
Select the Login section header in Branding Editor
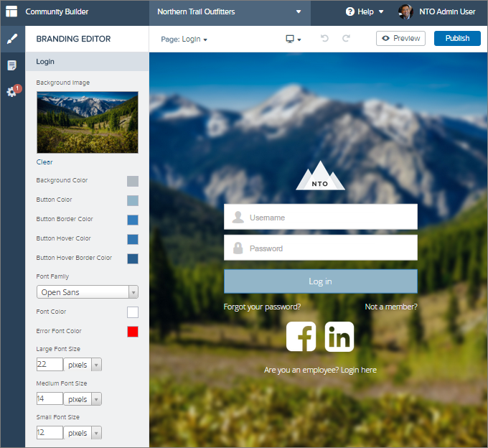pyautogui.click(x=87, y=62)
